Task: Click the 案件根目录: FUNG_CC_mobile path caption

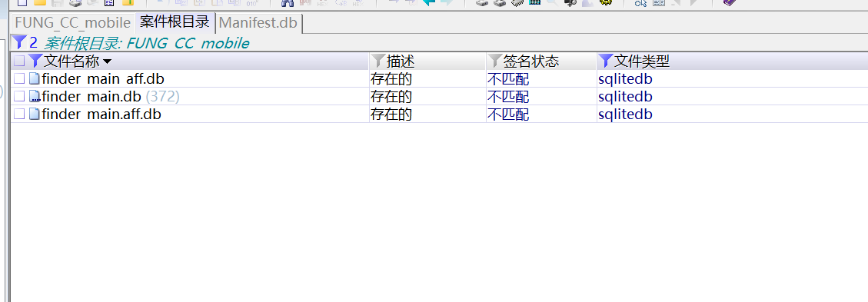Action: (147, 43)
